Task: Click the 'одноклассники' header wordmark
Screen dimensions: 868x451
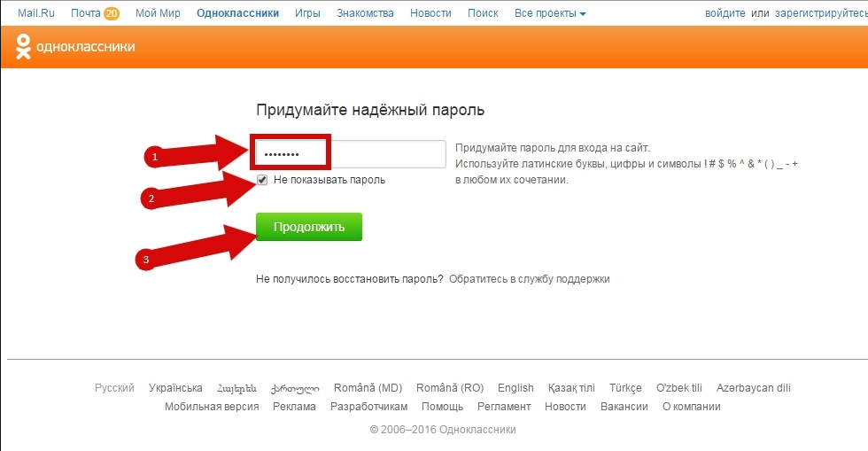Action: pyautogui.click(x=86, y=47)
